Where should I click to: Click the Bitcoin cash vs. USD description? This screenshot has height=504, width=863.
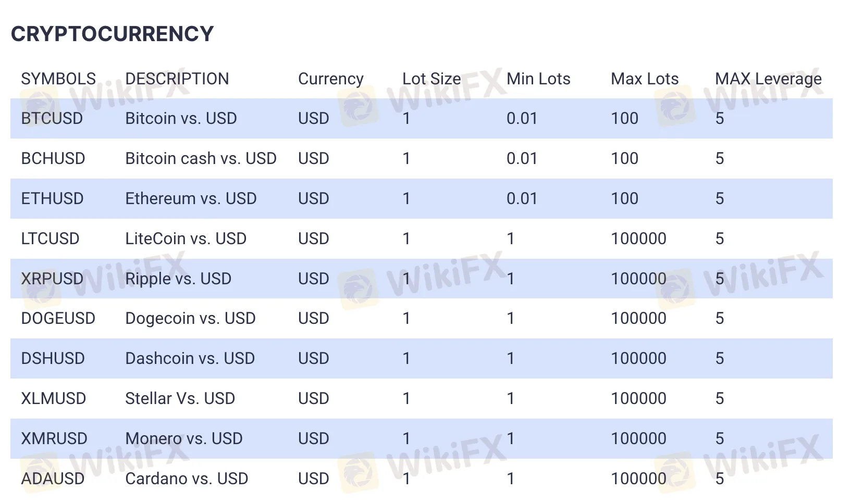click(201, 158)
